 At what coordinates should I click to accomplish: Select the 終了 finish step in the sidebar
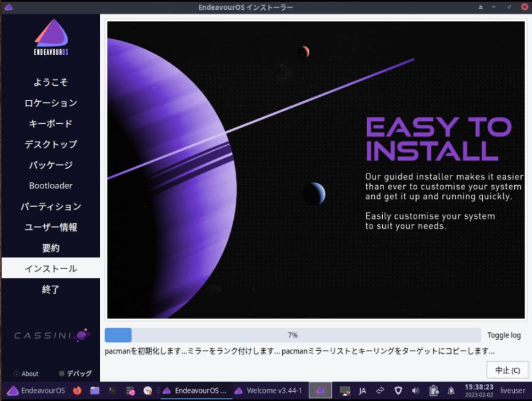click(x=50, y=289)
